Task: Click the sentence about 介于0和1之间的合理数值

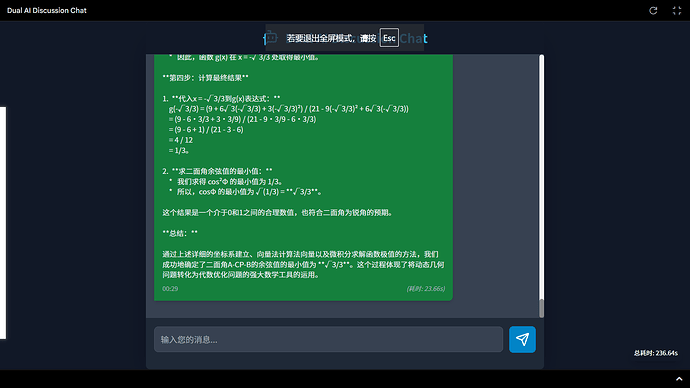Action: [x=277, y=212]
